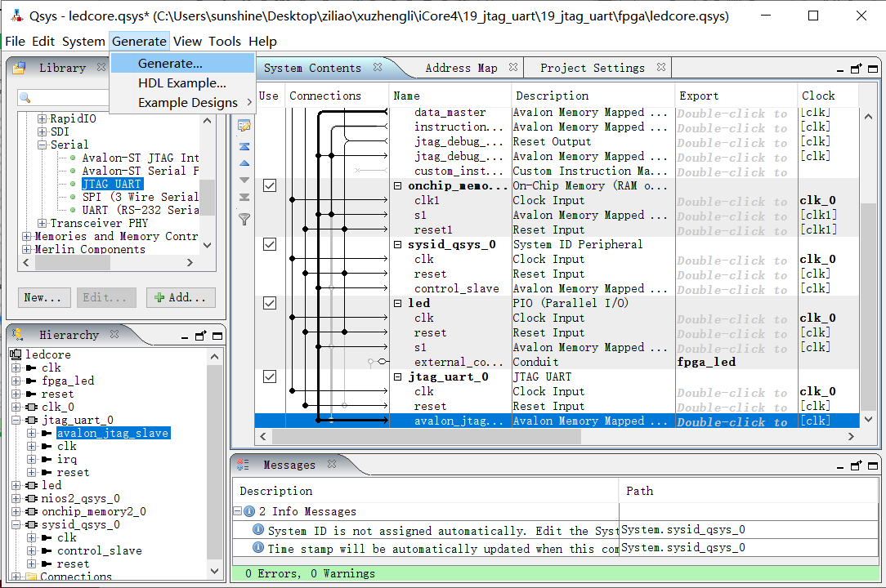Toggle the Use checkbox for the led component
Screen dimensions: 886x588
(269, 303)
